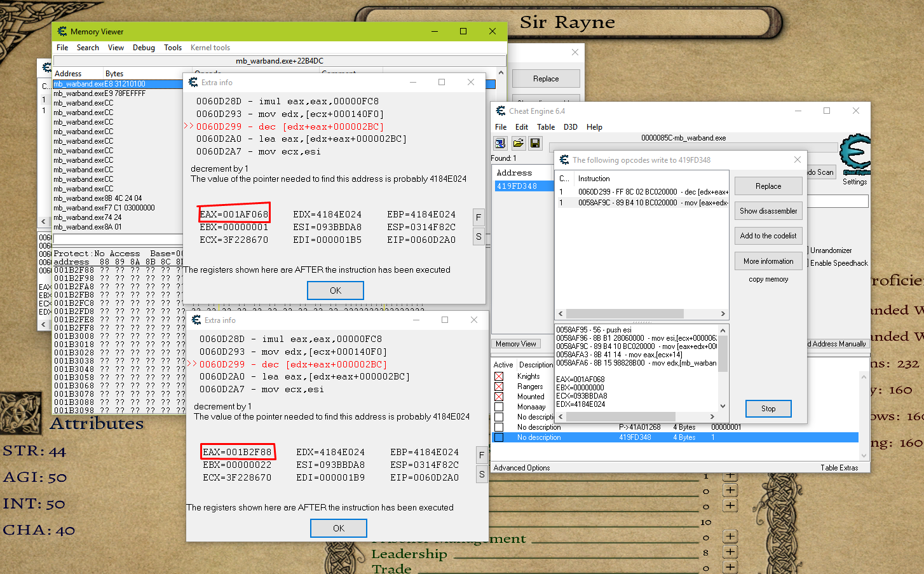Click scroll-up arrow of Cheat Engine address table

coord(864,376)
